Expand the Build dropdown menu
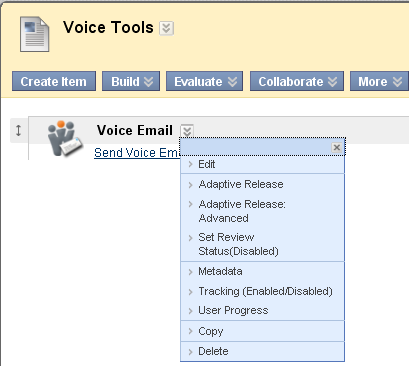 [x=131, y=81]
